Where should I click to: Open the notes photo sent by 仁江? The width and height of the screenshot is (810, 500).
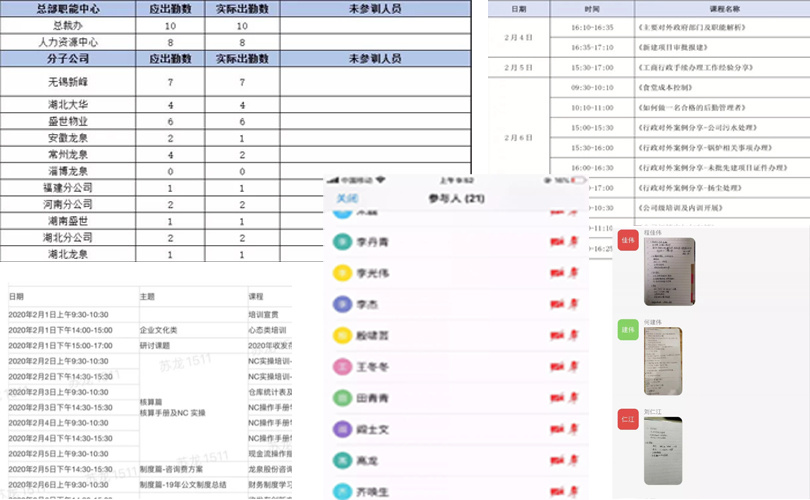(663, 450)
